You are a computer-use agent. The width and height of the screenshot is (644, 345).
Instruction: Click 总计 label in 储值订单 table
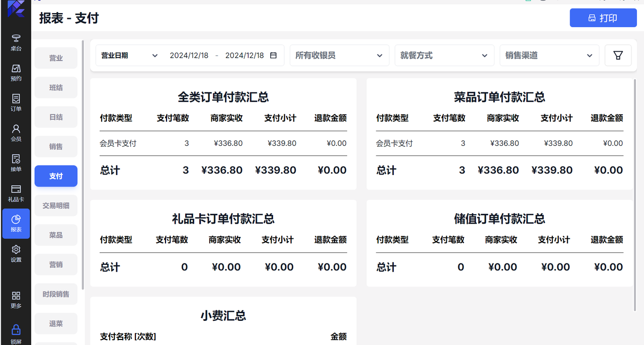(x=386, y=267)
